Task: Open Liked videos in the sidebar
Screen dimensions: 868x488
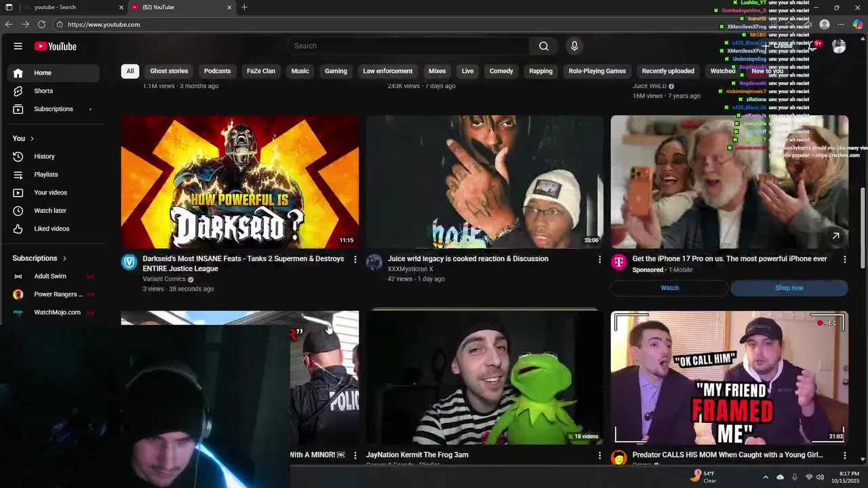Action: [54, 228]
